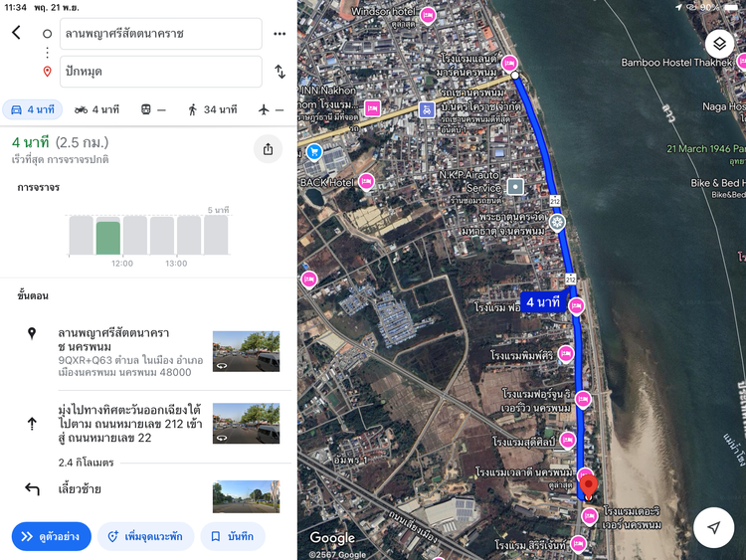Open โรงแรมสุดีศิลป์ hotel pin

click(x=567, y=440)
